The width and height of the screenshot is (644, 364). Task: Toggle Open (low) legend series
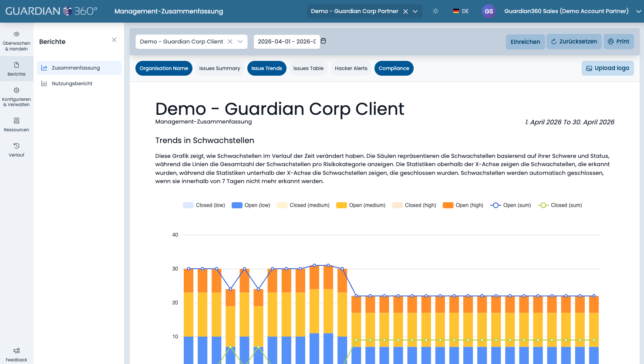tap(251, 205)
